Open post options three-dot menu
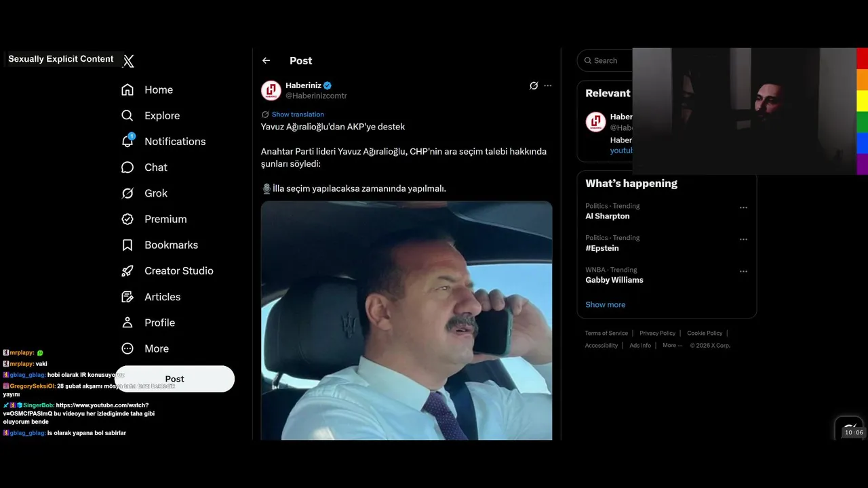 tap(548, 85)
